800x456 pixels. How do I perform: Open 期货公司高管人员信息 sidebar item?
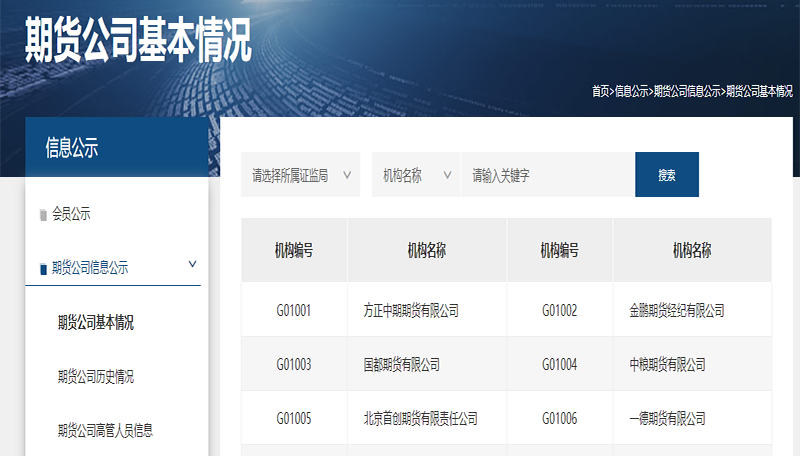coord(105,430)
